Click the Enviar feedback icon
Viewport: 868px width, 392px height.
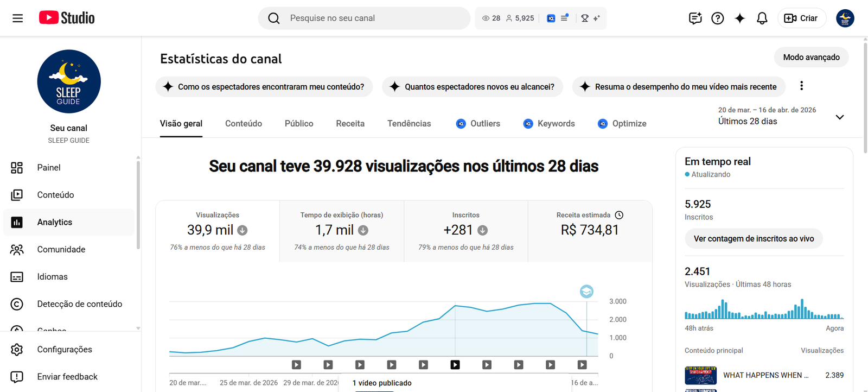(17, 377)
